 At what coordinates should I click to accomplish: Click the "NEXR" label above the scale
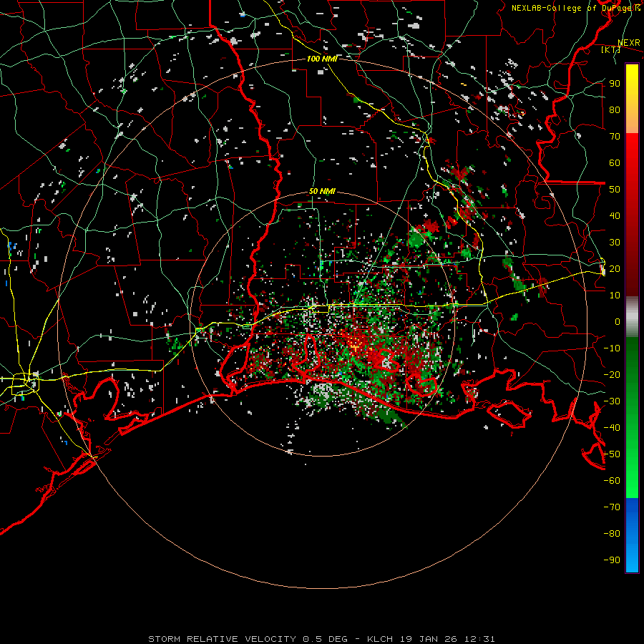point(629,43)
